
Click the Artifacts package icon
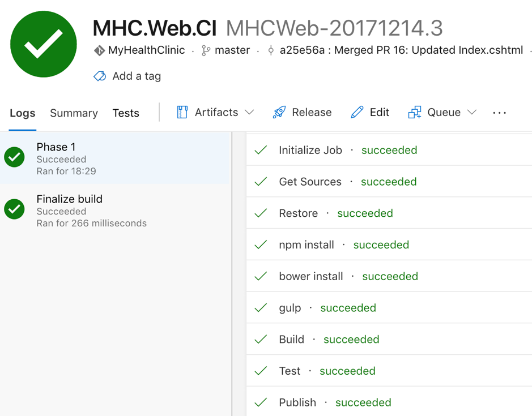click(182, 113)
